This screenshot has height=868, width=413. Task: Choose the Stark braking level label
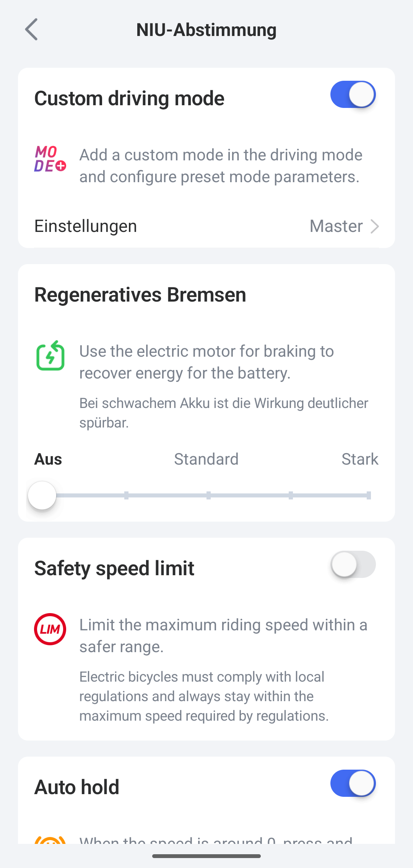(359, 459)
